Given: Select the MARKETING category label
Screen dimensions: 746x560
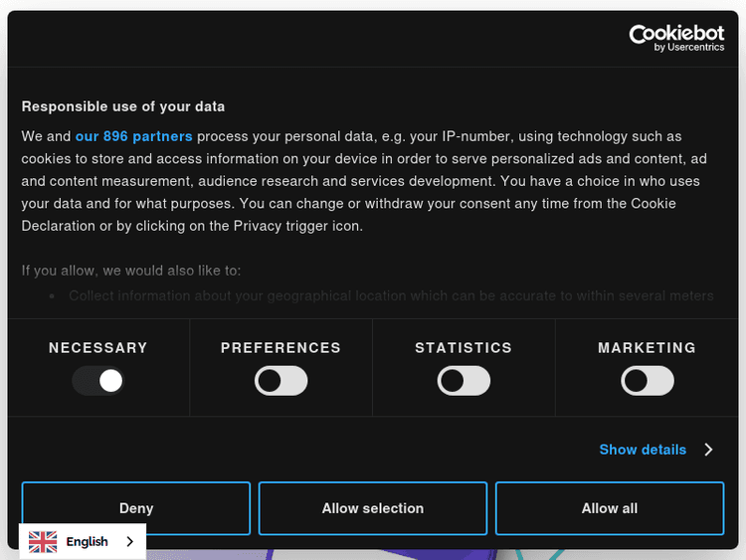Looking at the screenshot, I should 647,348.
